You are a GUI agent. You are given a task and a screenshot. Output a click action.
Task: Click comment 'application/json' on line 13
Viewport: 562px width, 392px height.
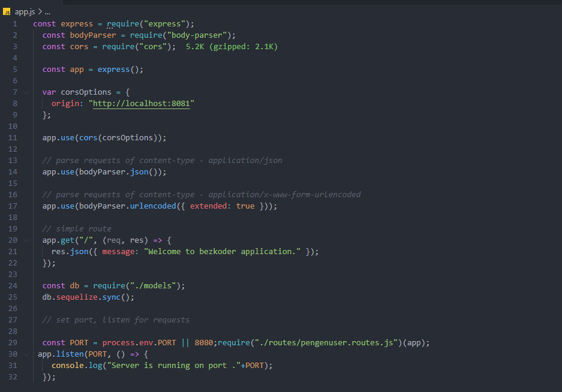[x=245, y=161]
